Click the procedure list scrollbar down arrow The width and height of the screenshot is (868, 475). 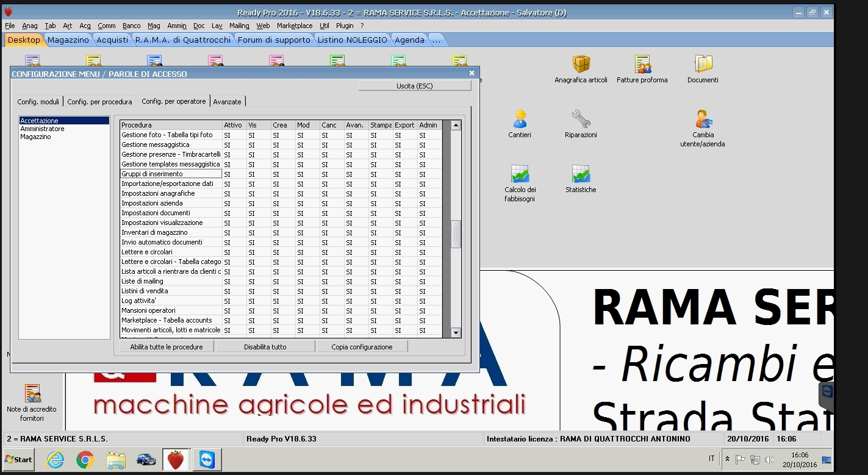click(x=456, y=332)
